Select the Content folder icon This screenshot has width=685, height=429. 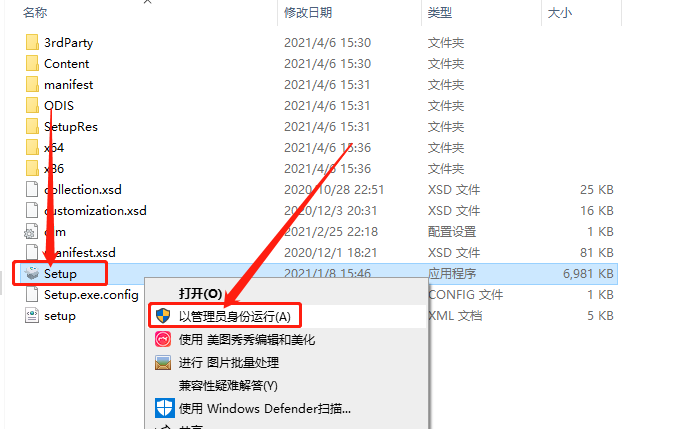tap(32, 63)
